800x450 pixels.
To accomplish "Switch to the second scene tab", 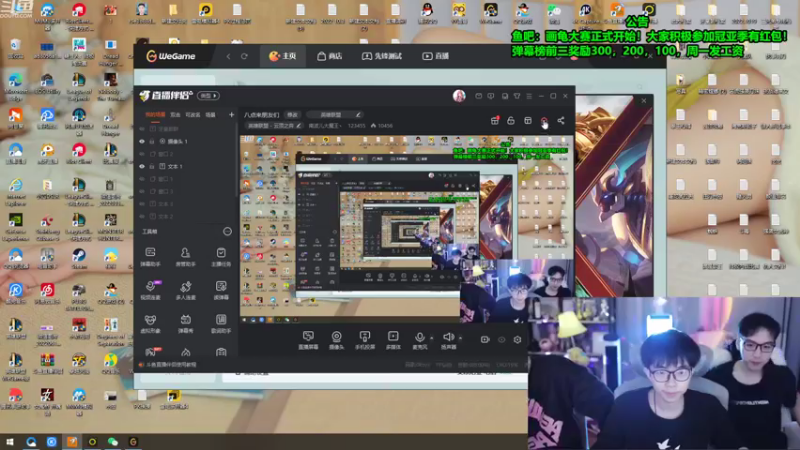I will point(175,115).
